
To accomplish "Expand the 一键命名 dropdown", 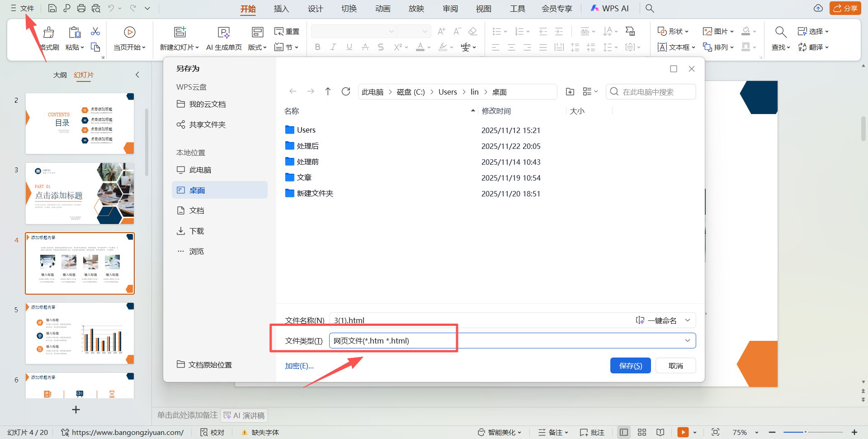I will pyautogui.click(x=688, y=320).
